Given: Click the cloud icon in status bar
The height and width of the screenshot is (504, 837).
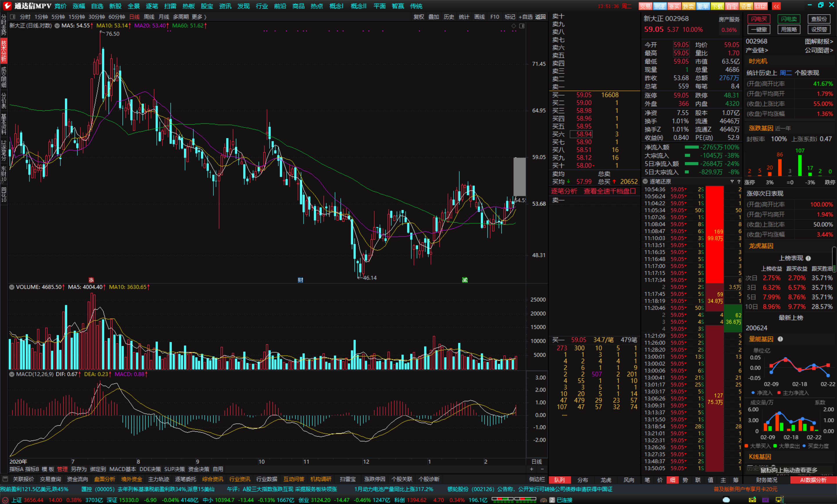Looking at the screenshot, I should (726, 500).
